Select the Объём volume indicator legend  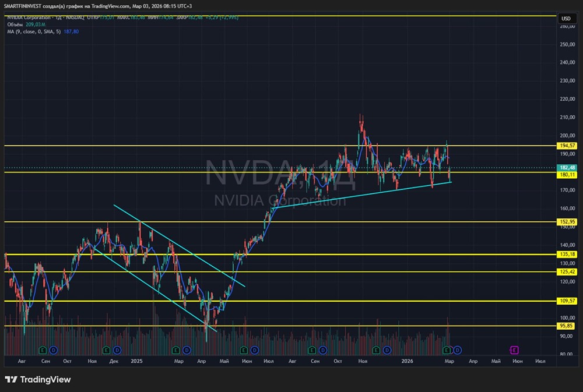point(15,24)
